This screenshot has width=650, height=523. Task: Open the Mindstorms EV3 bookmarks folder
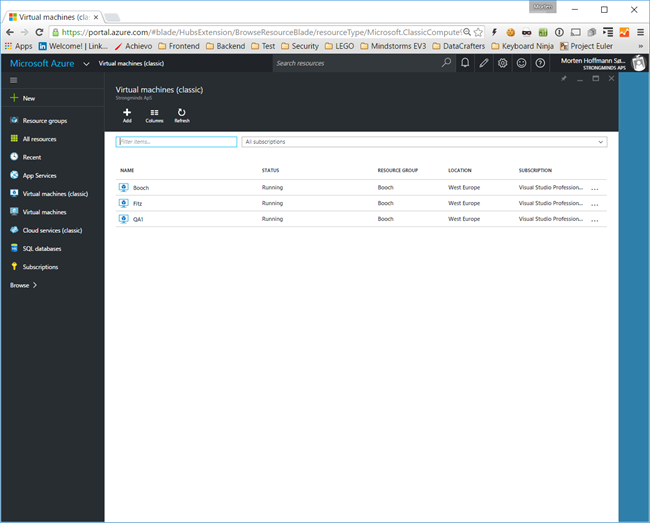393,46
